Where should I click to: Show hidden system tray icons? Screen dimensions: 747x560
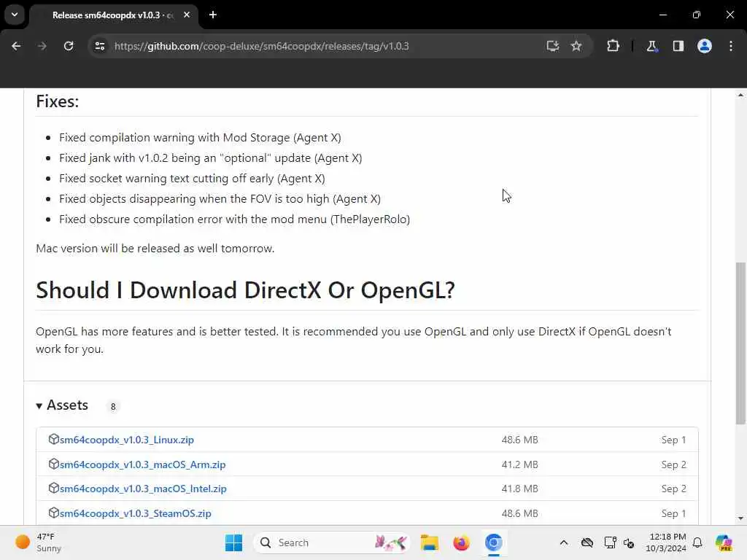coord(564,542)
